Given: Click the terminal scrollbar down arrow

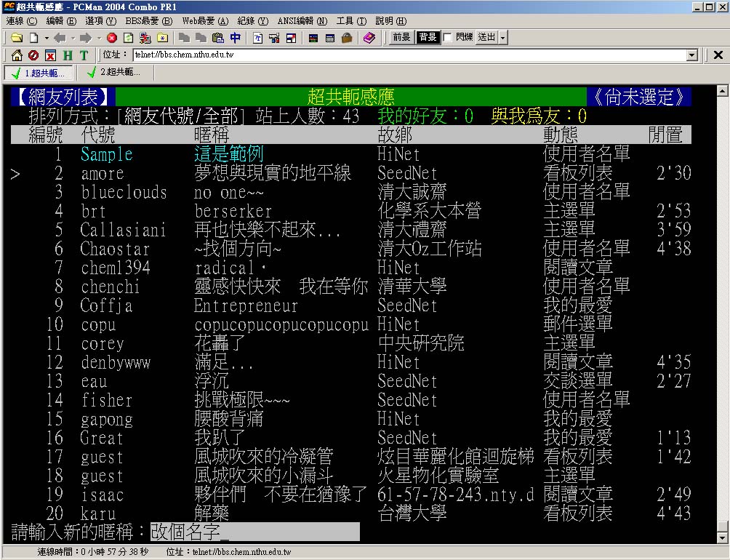Looking at the screenshot, I should pyautogui.click(x=722, y=537).
